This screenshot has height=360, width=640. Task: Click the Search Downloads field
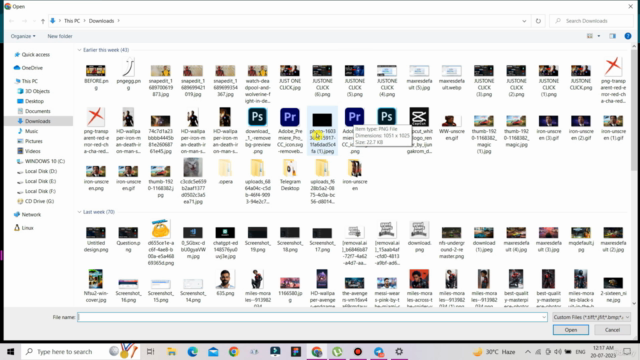point(591,21)
